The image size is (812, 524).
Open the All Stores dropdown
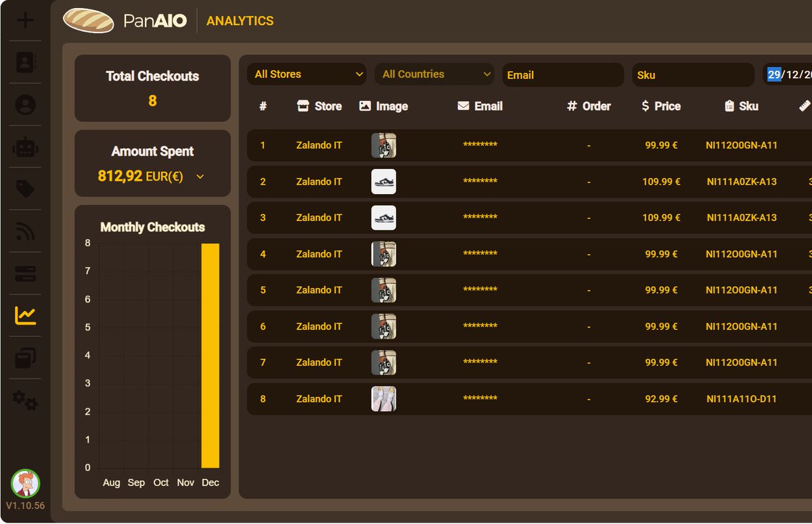click(x=307, y=74)
